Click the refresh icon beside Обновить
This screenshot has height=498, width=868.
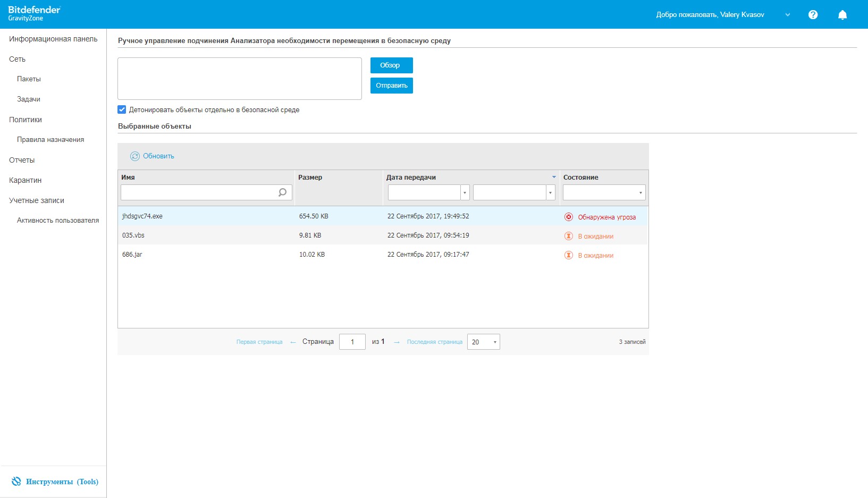coord(135,156)
